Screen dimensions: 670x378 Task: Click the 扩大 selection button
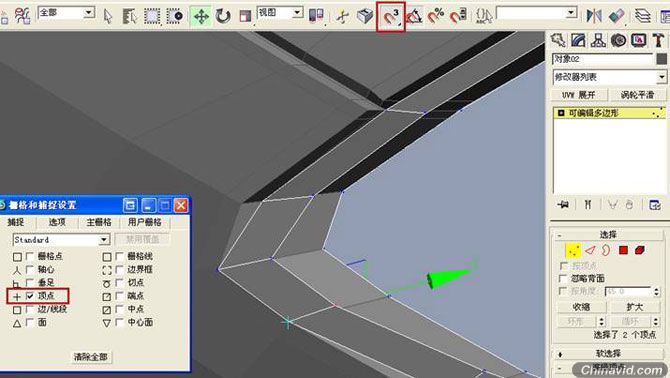coord(635,307)
